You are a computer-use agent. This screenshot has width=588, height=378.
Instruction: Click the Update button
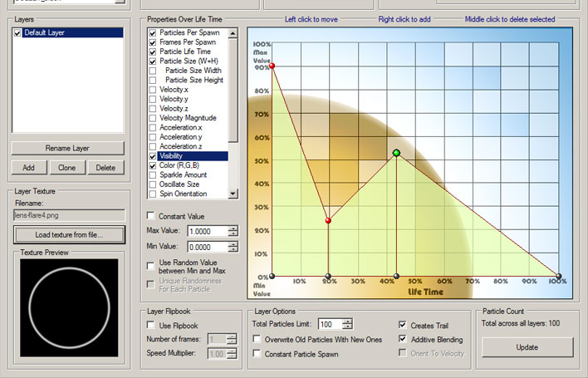tap(527, 346)
